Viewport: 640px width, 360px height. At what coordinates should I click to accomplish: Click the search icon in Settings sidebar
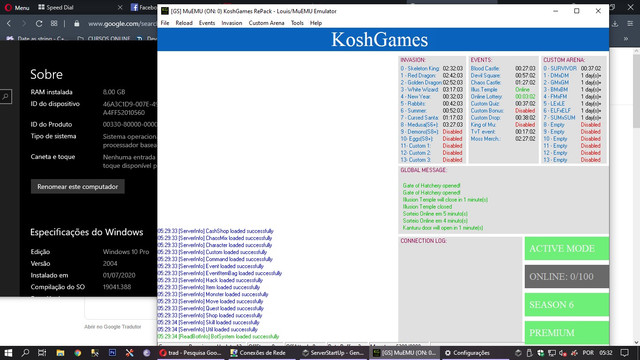tap(6, 97)
